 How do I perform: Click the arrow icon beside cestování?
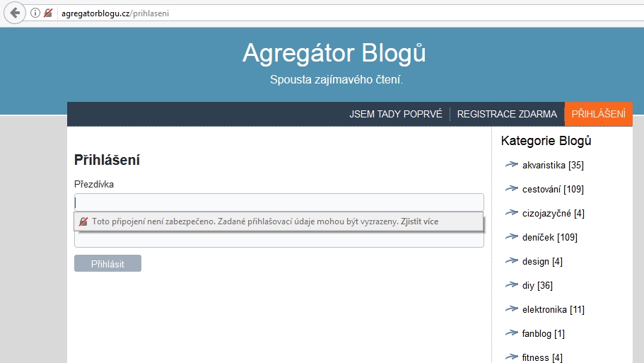click(x=512, y=189)
